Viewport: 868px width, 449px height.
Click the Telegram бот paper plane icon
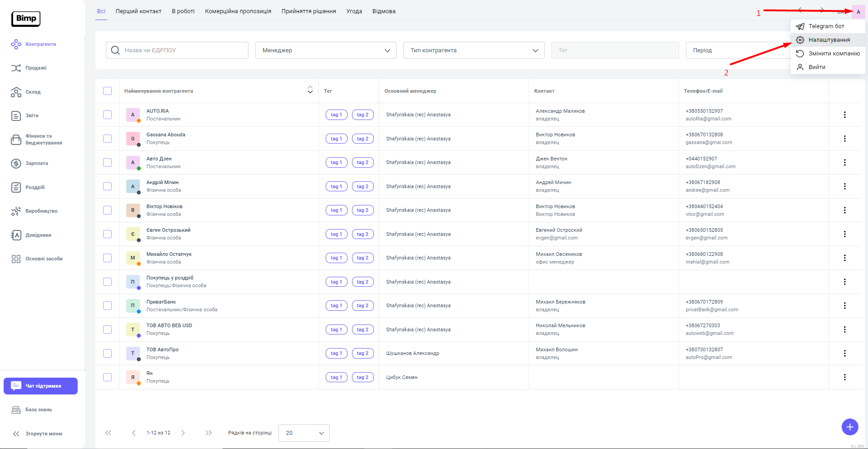coord(800,26)
